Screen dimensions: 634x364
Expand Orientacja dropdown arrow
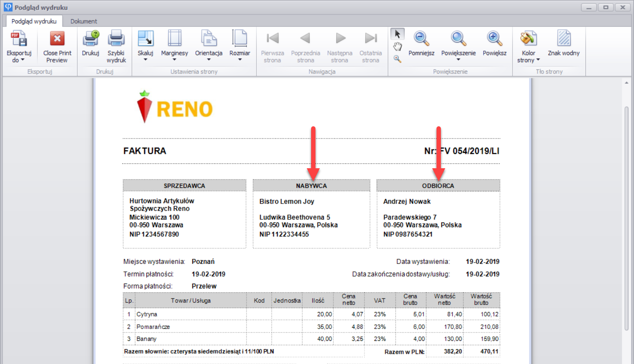(x=208, y=60)
